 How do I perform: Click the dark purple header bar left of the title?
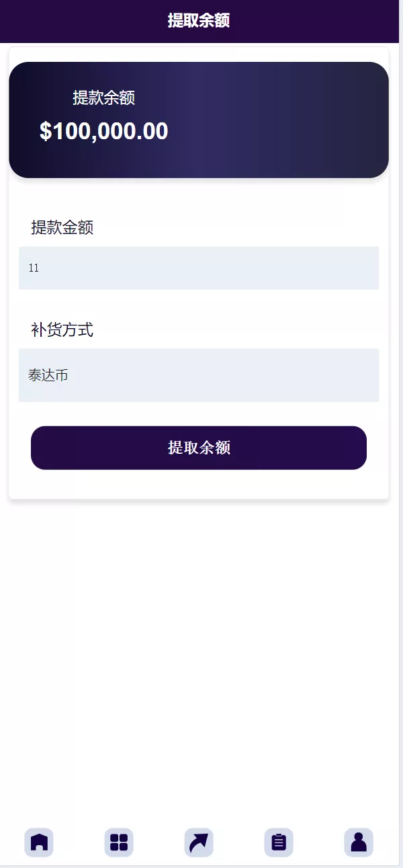coord(67,21)
